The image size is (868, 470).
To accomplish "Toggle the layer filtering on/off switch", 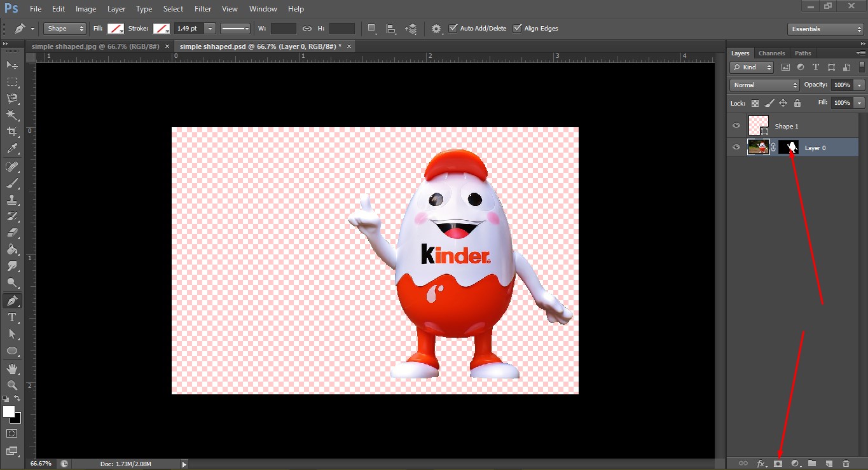I will tap(862, 67).
